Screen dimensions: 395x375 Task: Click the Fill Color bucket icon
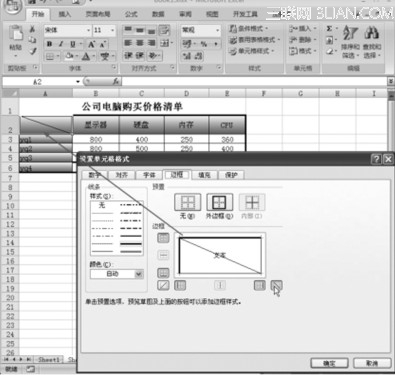coord(69,56)
